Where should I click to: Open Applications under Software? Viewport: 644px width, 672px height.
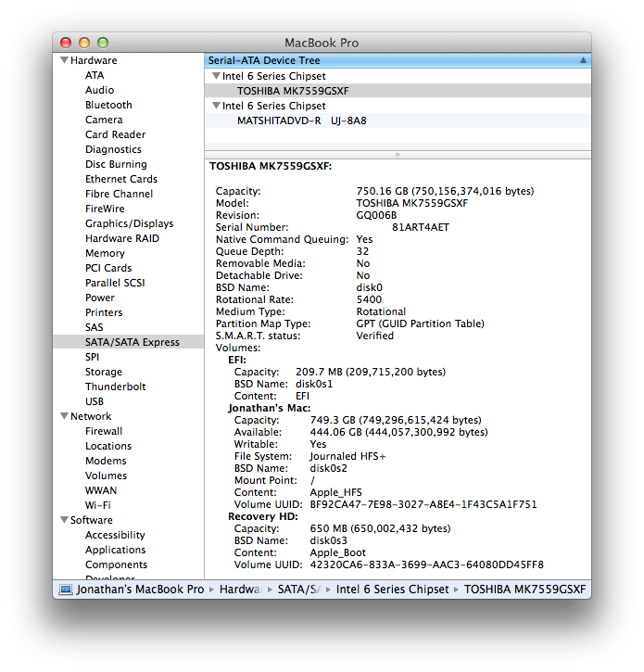[x=115, y=550]
